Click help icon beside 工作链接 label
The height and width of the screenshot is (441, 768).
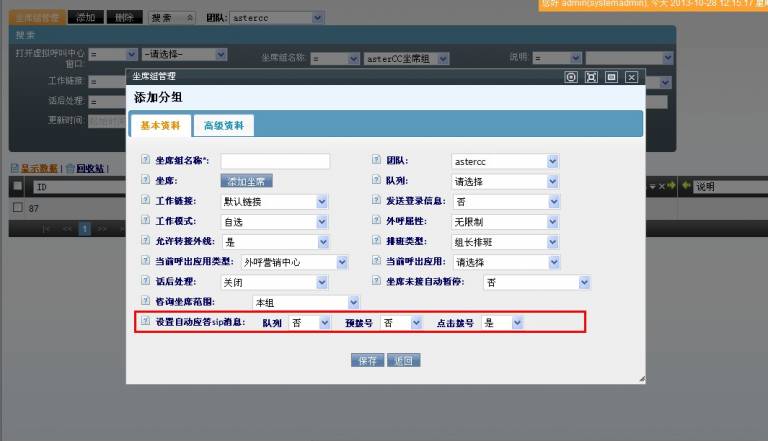145,199
